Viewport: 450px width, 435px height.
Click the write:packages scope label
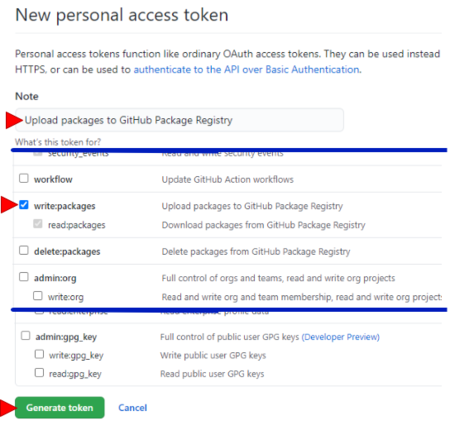click(65, 206)
